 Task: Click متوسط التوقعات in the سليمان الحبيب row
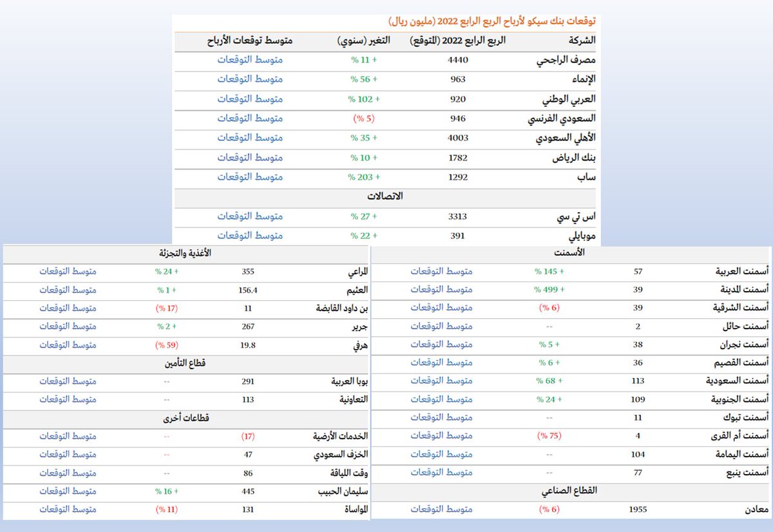click(66, 491)
